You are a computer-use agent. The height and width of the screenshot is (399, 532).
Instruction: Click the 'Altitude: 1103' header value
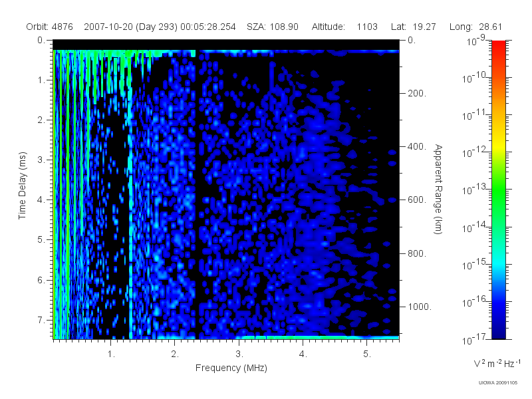click(x=344, y=27)
